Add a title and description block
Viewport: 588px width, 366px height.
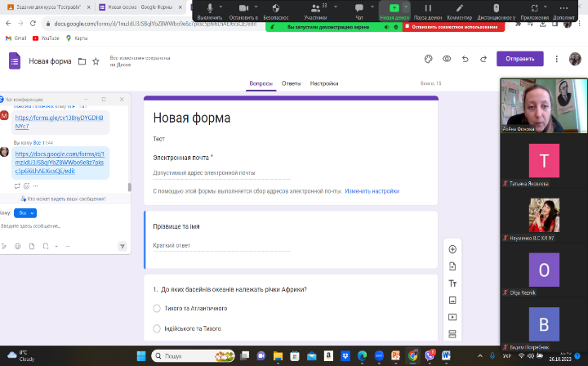point(452,283)
